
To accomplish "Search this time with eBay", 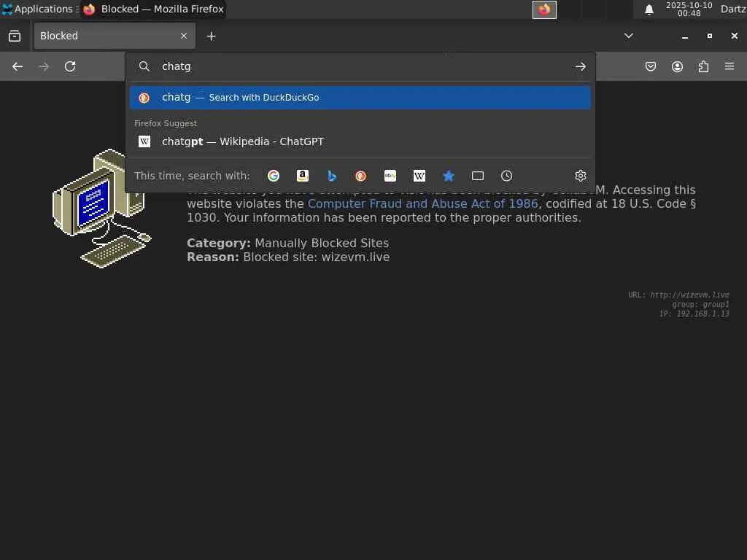I will point(390,176).
